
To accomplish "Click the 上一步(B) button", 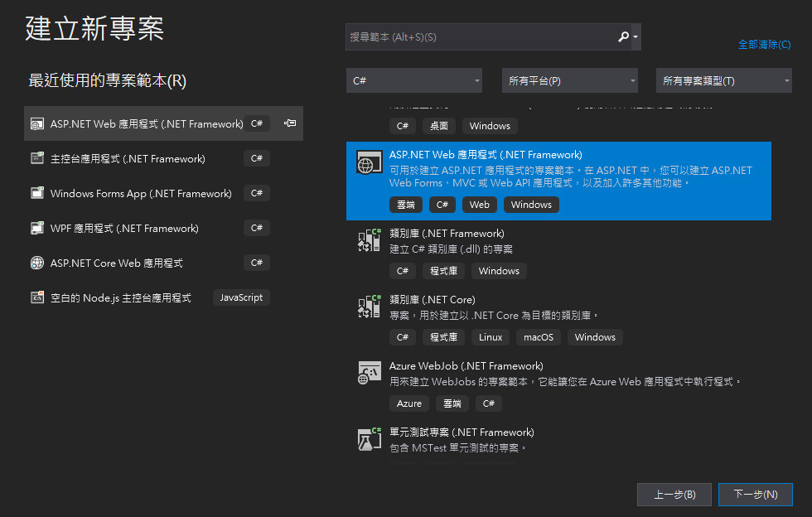I will coord(674,495).
